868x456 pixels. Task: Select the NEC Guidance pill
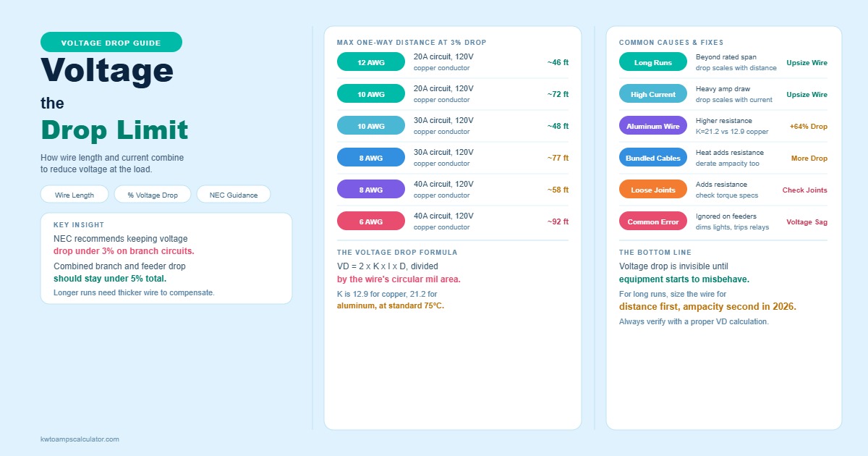[234, 195]
